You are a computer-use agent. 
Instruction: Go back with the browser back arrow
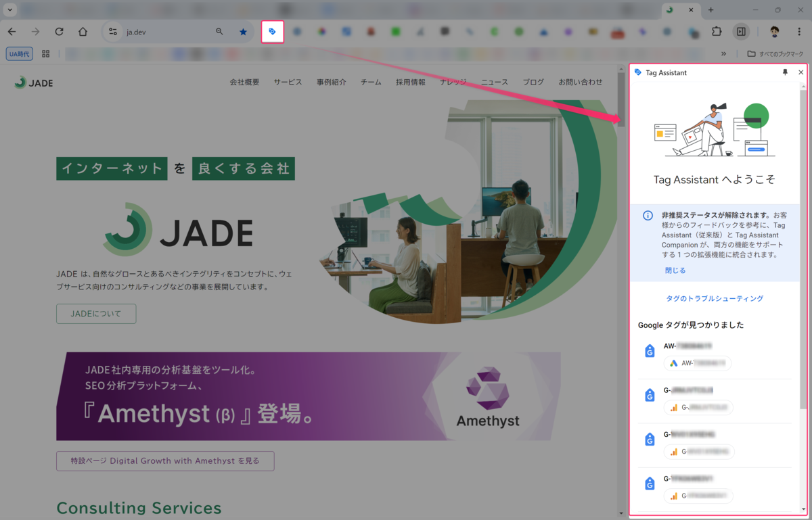(x=12, y=32)
